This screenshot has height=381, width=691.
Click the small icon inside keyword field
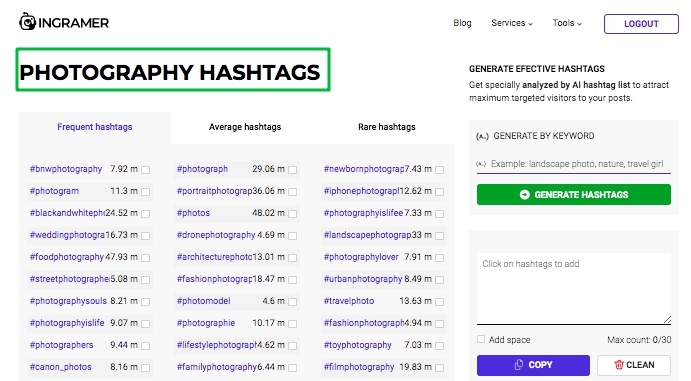coord(481,164)
